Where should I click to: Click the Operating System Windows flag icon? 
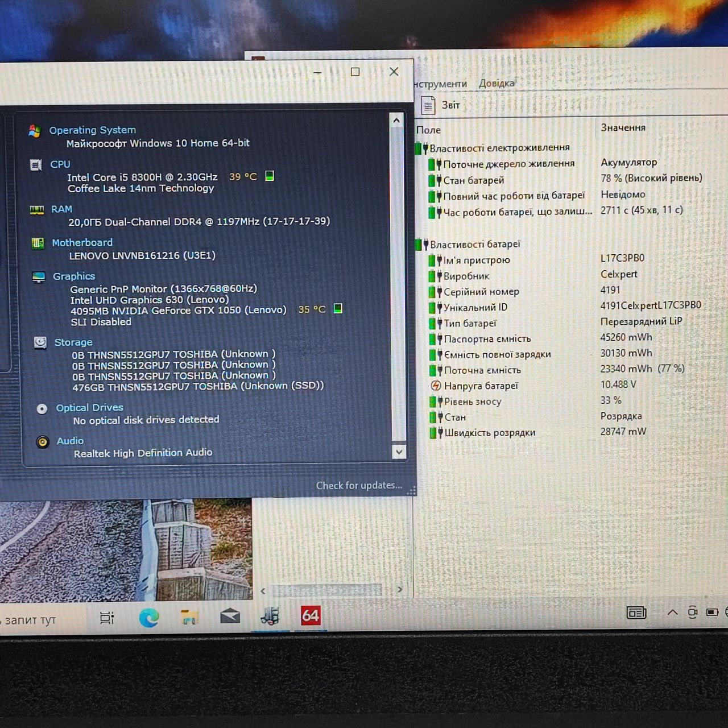point(35,131)
